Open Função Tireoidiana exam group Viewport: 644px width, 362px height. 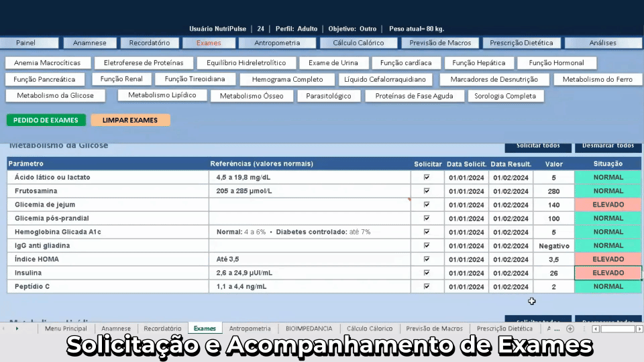(195, 79)
